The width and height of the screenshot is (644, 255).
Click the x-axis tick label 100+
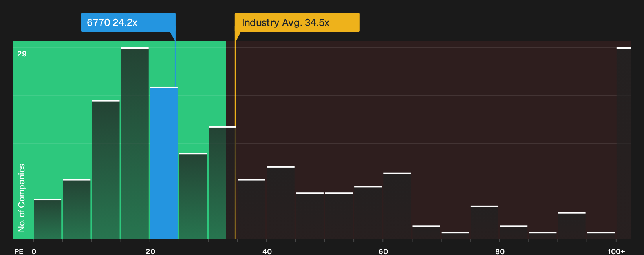click(616, 251)
